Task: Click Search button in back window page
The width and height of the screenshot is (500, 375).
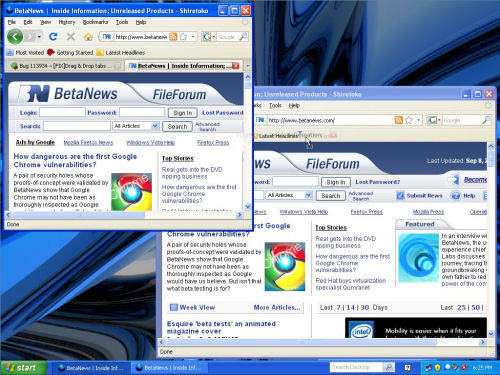Action: tap(331, 196)
